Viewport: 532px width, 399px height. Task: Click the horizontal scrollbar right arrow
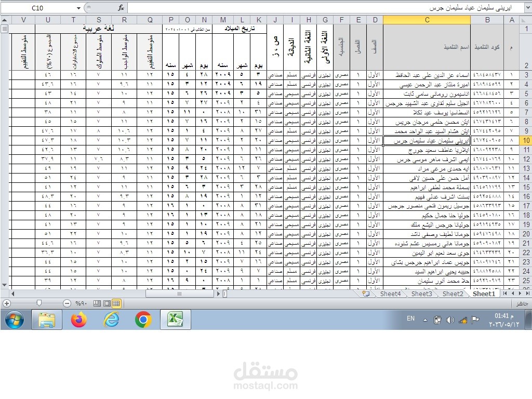219,294
